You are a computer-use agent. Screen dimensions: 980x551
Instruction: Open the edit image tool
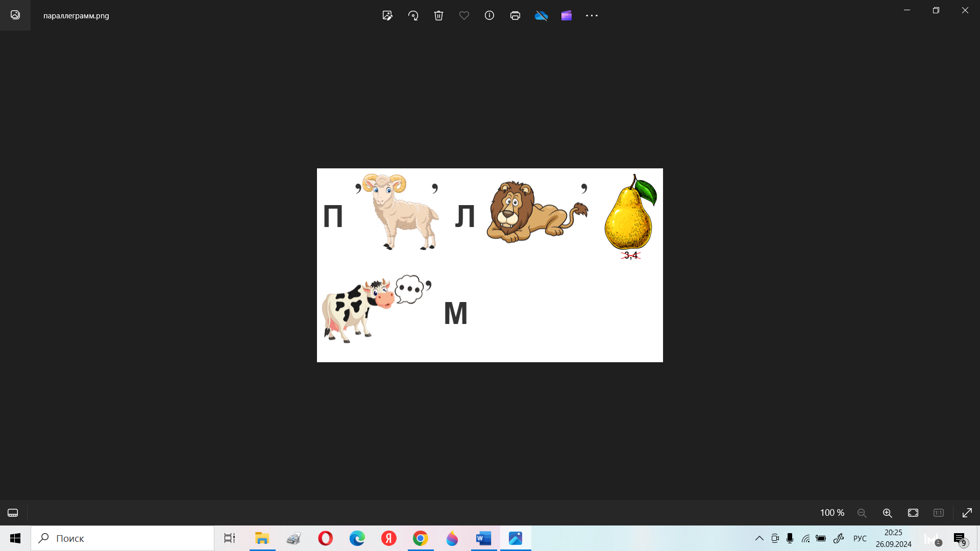[x=387, y=15]
